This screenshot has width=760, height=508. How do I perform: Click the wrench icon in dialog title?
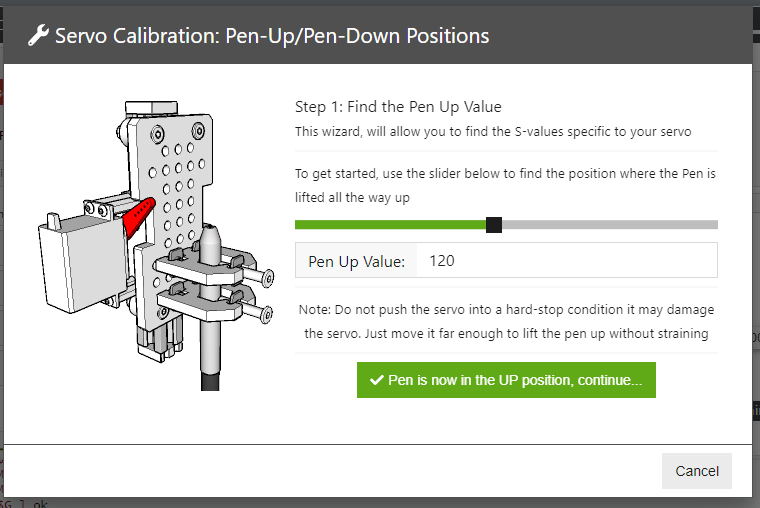coord(38,37)
